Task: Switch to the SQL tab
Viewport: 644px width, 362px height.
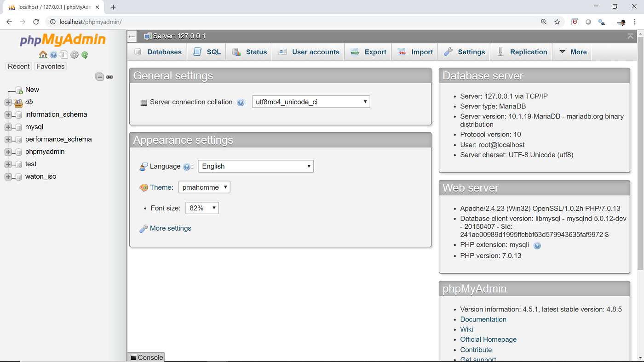Action: pos(207,52)
